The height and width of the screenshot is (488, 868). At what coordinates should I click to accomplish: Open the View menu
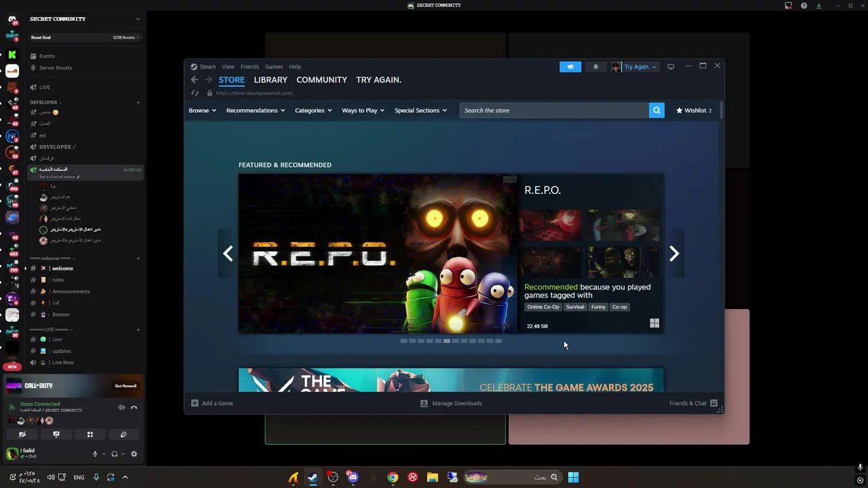[x=228, y=66]
